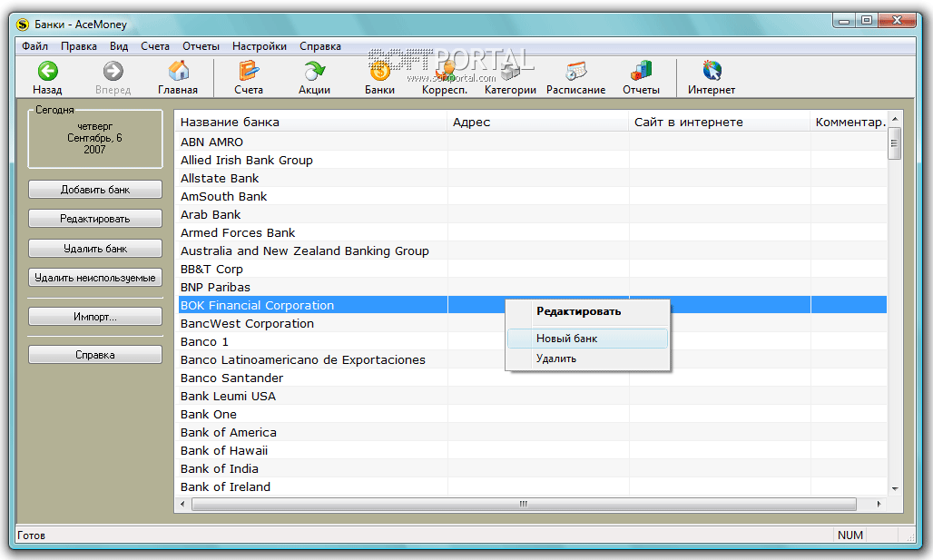933x560 pixels.
Task: Select the Bank of India row
Action: [x=533, y=468]
